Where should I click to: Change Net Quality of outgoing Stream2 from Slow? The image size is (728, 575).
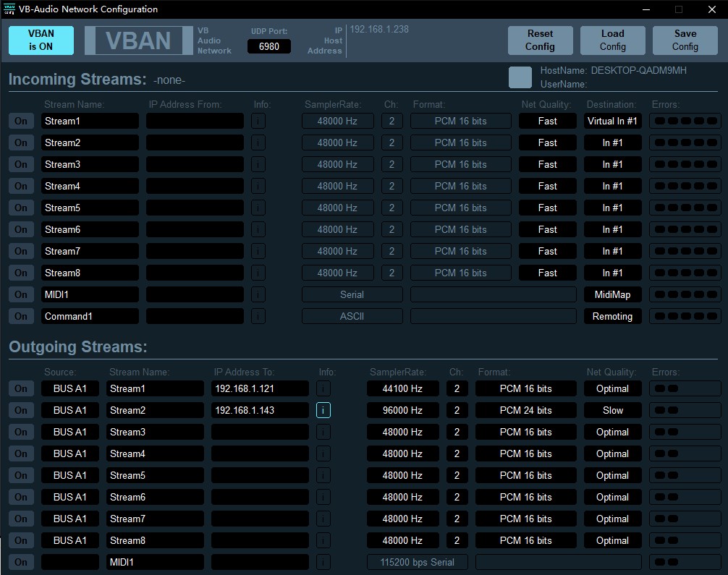(612, 410)
